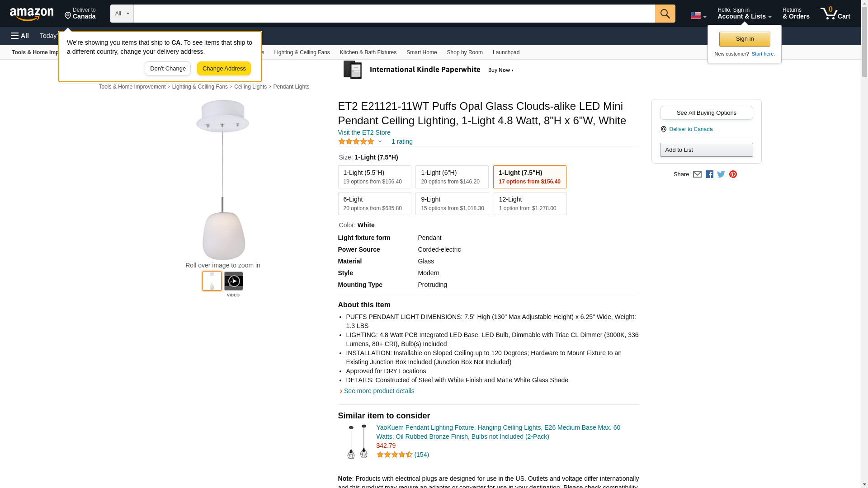Click the Amazon logo
This screenshot has height=488, width=868.
click(32, 14)
